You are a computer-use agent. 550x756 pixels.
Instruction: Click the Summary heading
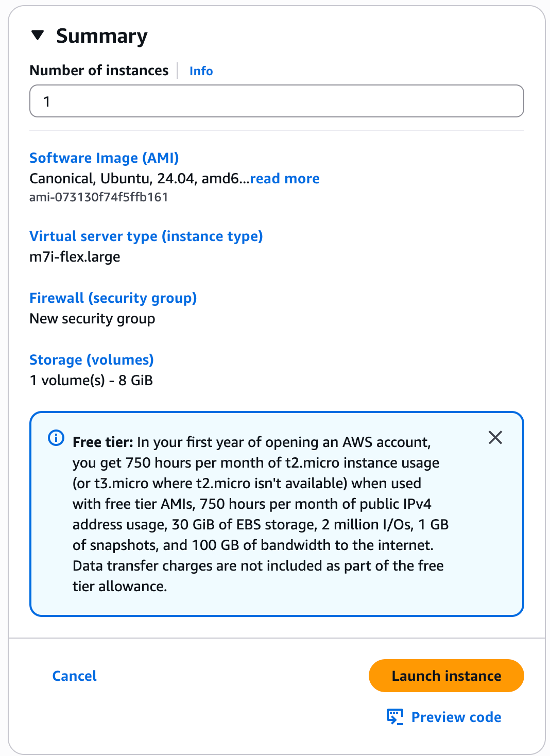coord(102,36)
